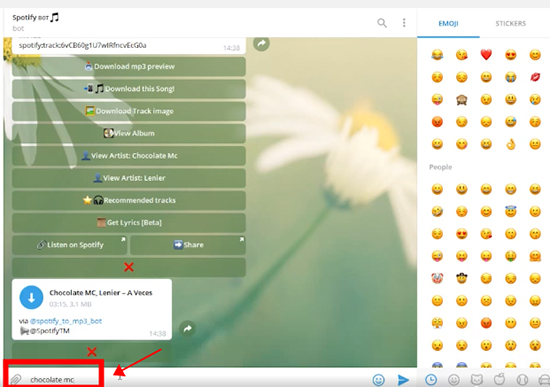Image resolution: width=550 pixels, height=387 pixels.
Task: Click the @SpotifyTM mention
Action: tap(49, 331)
